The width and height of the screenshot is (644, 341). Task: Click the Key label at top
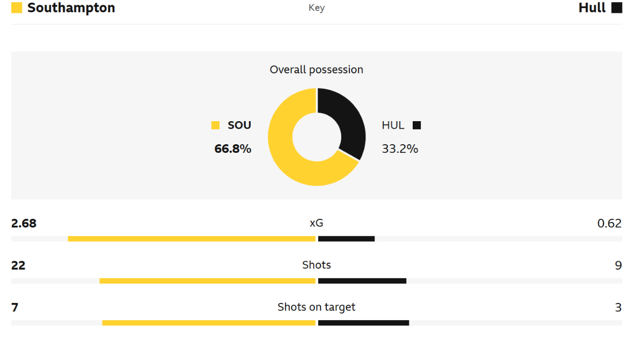click(317, 8)
